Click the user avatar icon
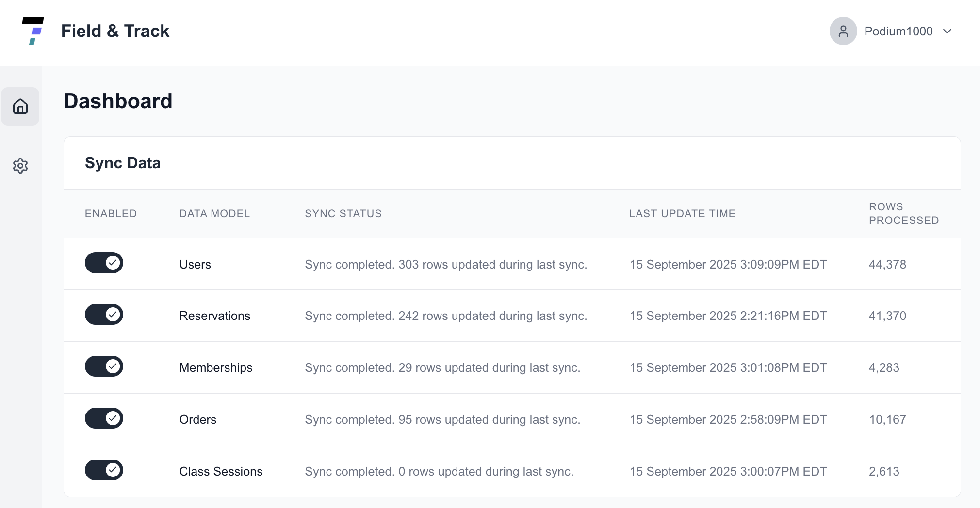The width and height of the screenshot is (980, 508). 843,31
